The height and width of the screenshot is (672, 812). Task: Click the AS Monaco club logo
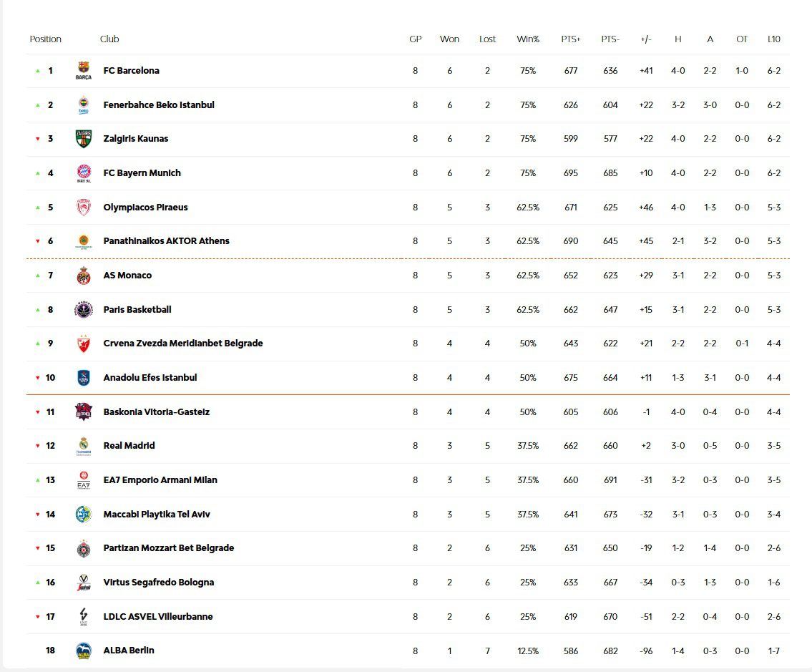click(x=84, y=276)
